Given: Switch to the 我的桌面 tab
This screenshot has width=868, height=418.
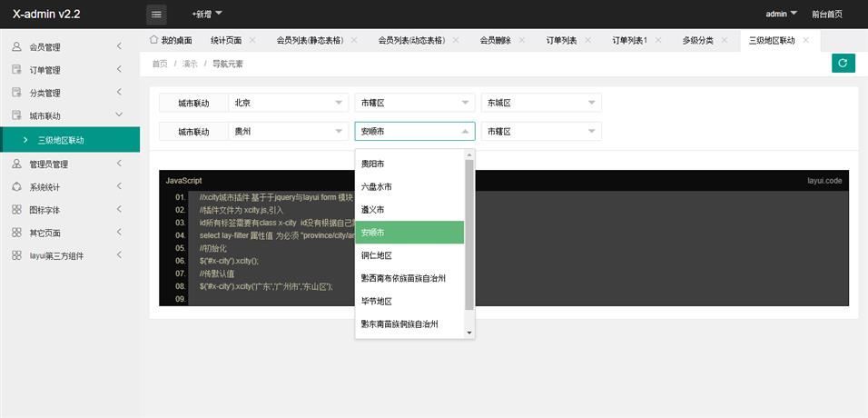Looking at the screenshot, I should point(176,41).
